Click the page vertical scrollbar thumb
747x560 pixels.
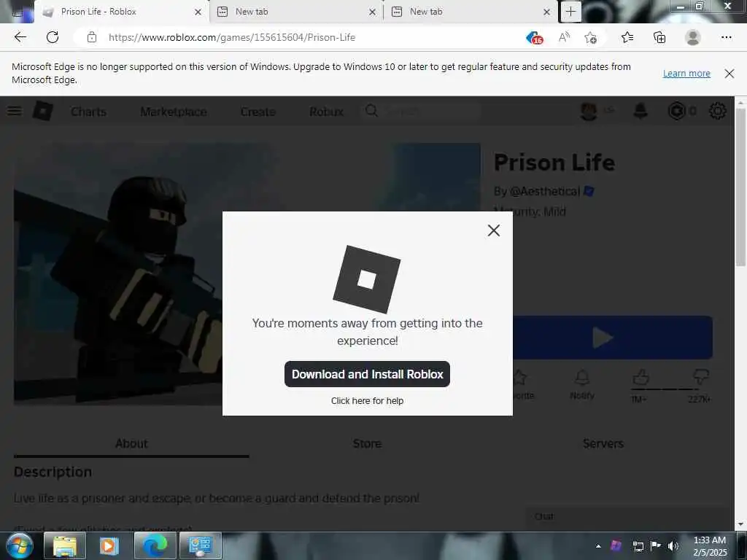tap(740, 187)
